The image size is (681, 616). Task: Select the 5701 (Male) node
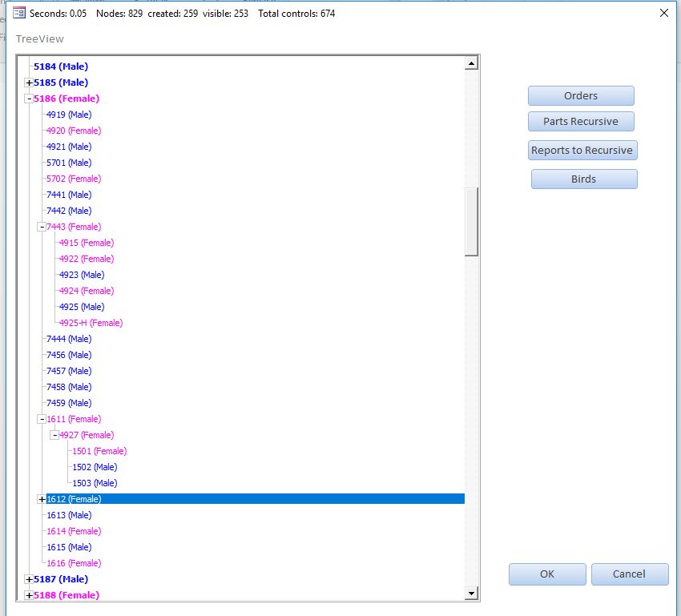[x=69, y=163]
